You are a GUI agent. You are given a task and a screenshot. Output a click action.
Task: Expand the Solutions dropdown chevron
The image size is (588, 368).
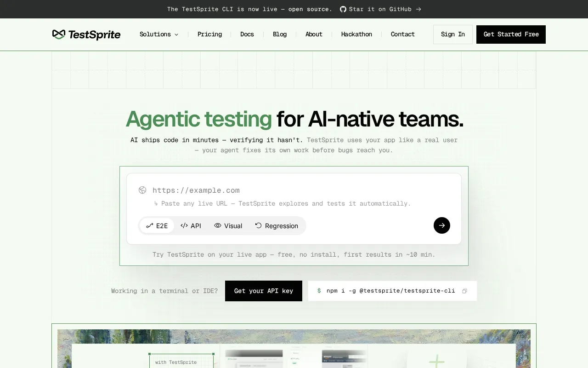[176, 34]
